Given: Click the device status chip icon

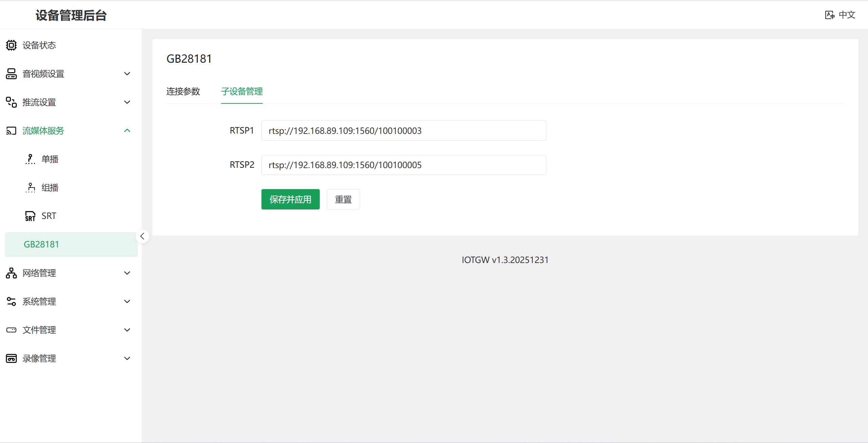Looking at the screenshot, I should tap(11, 45).
